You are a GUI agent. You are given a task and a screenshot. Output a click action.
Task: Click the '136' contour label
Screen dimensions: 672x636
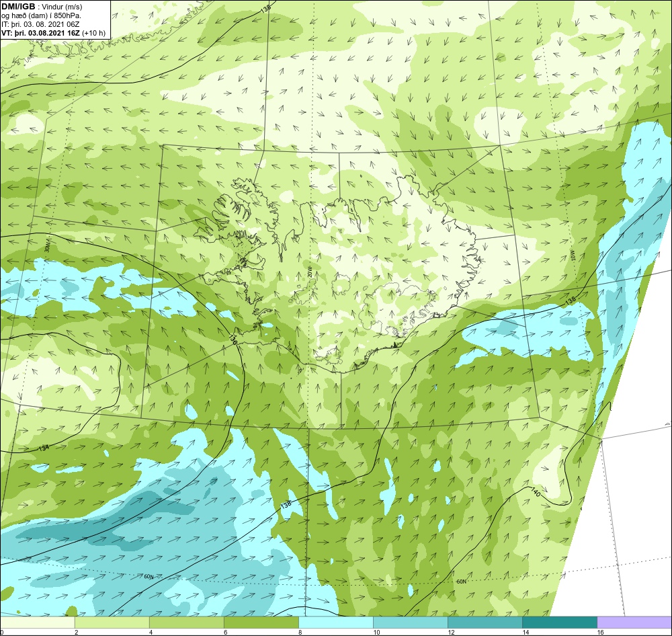click(x=233, y=340)
